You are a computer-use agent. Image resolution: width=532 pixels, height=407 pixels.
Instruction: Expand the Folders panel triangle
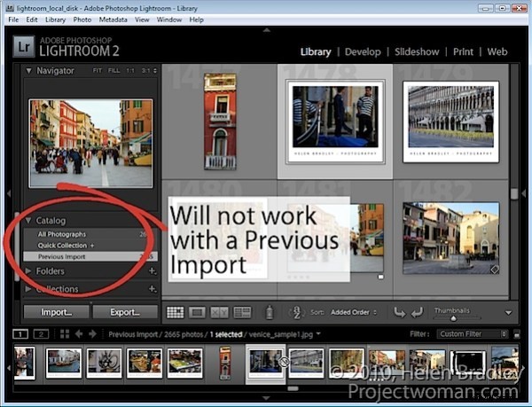28,271
